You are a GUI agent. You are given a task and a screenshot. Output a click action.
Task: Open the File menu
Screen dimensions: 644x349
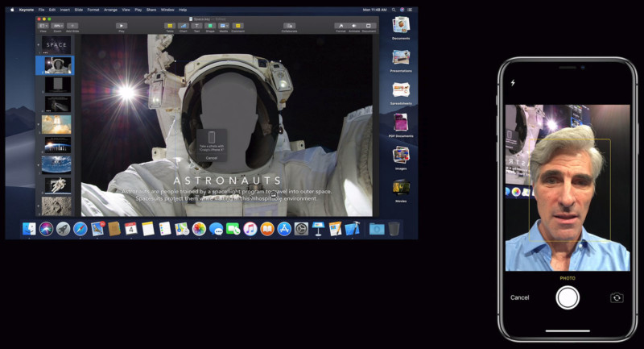click(x=42, y=10)
